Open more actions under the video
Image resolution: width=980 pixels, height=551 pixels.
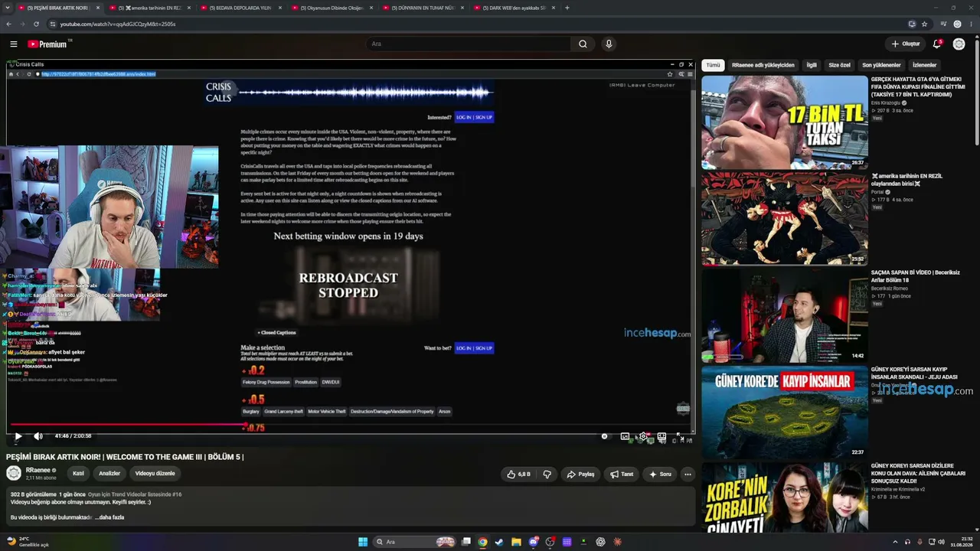coord(688,474)
